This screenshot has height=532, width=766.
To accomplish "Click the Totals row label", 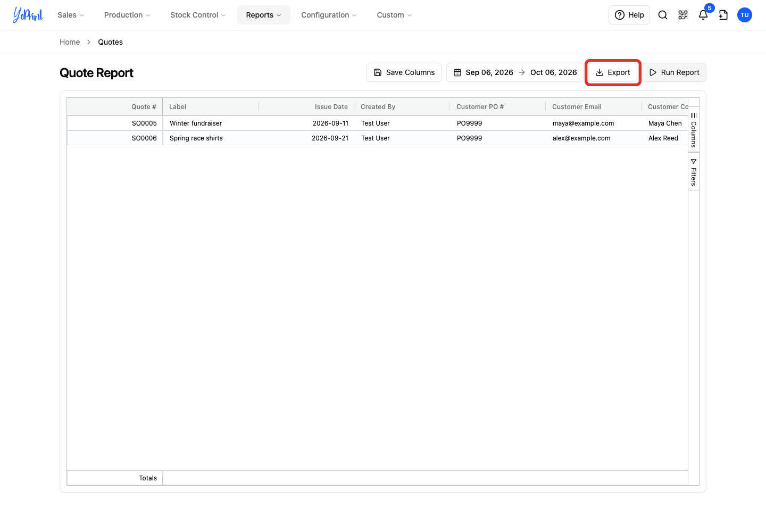I will click(x=148, y=478).
